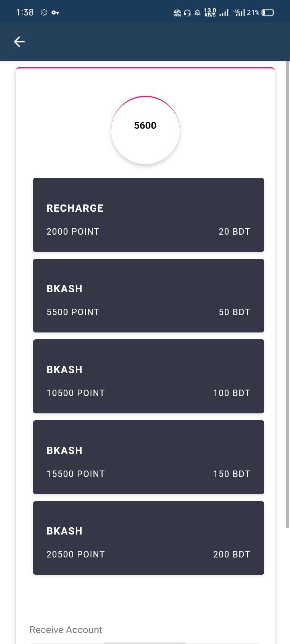Tap the 20 BDT amount label
Screen dimensions: 290x644
pyautogui.click(x=234, y=231)
